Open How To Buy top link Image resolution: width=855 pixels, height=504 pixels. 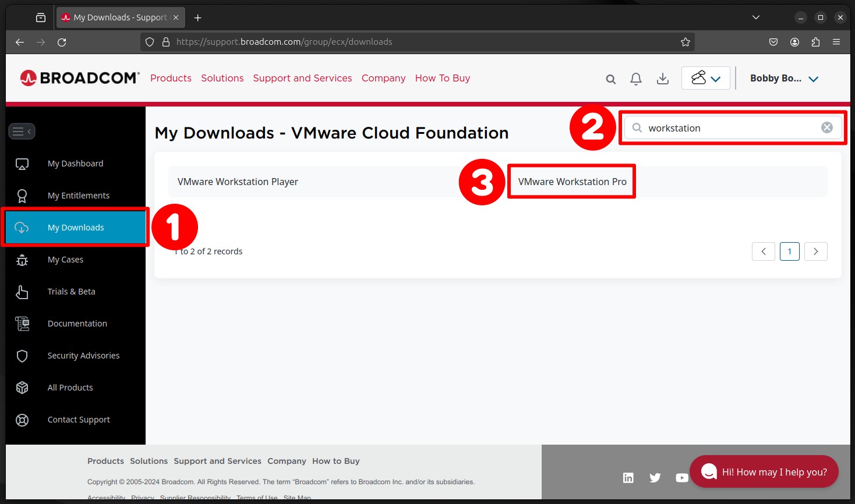pyautogui.click(x=443, y=78)
